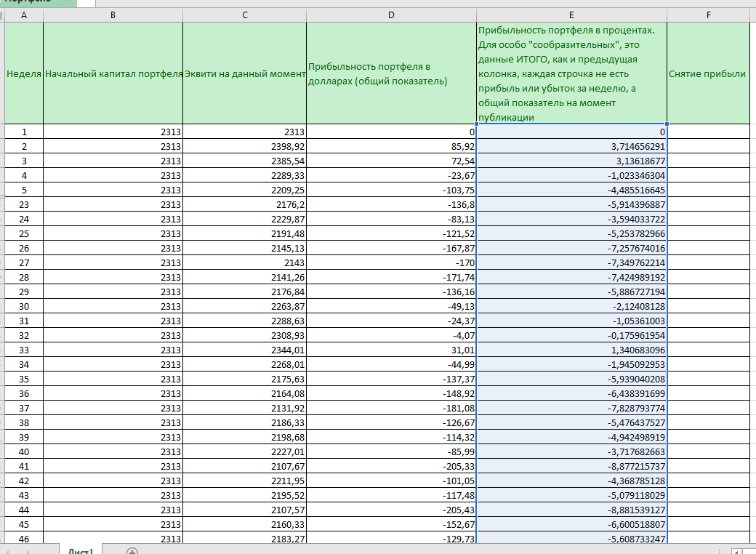Select column E header

point(571,15)
